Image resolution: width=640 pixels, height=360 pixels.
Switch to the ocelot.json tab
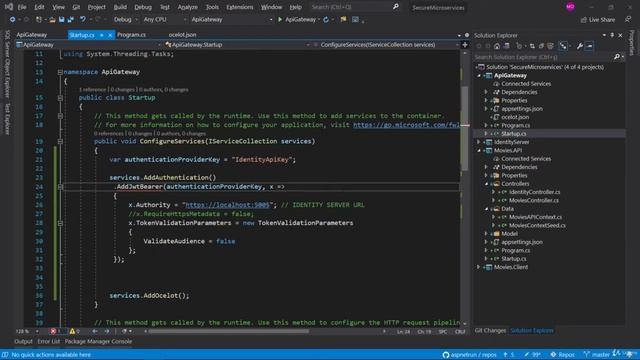[x=182, y=35]
